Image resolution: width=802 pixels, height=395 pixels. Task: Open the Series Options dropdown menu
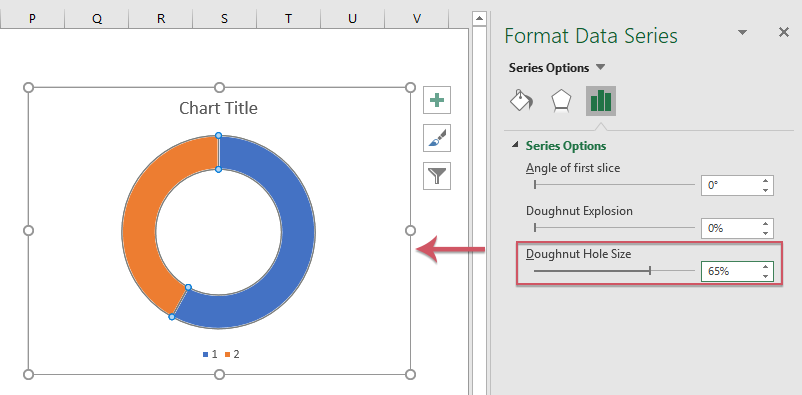601,68
